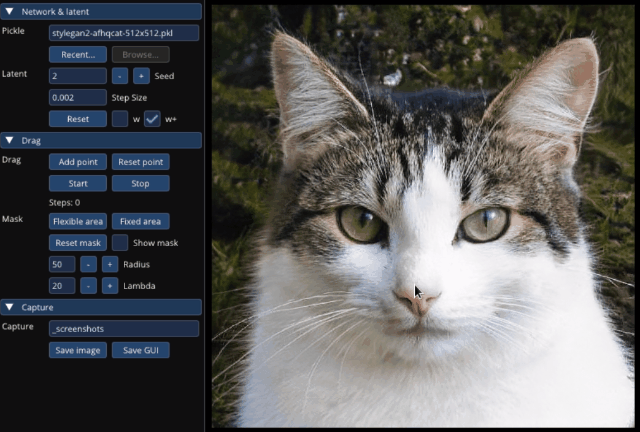Collapse the Capture section header
640x432 pixels.
[9, 307]
